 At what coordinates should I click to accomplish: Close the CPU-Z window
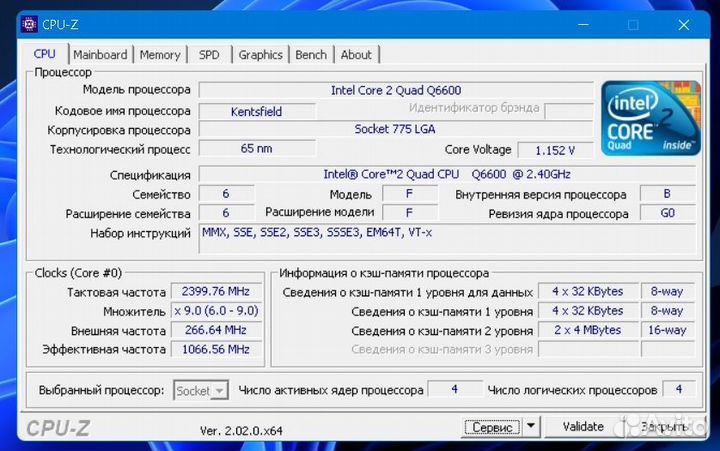(684, 25)
